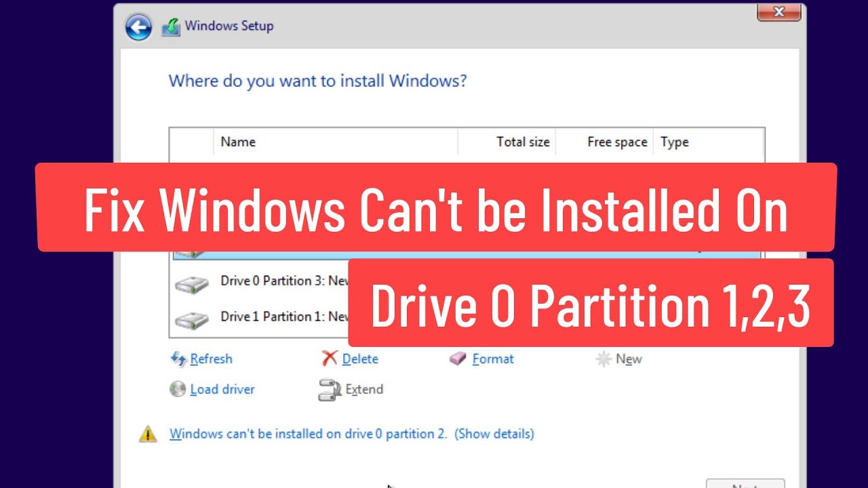Select the Drive 1 Partition 1 disk icon
Screen dimensions: 868x488
192,320
